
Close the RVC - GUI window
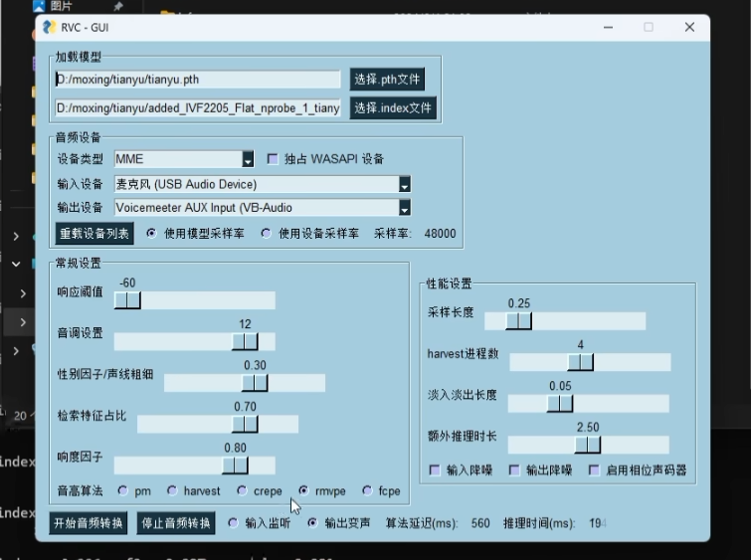[x=689, y=27]
